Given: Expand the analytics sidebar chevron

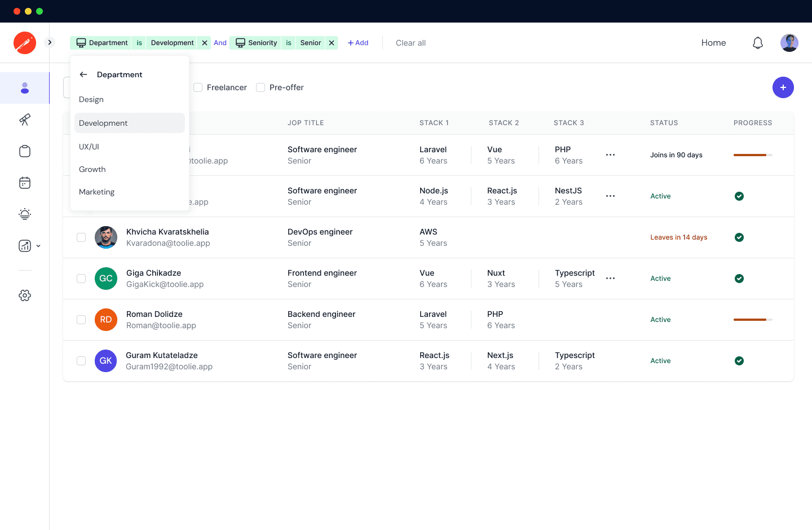Looking at the screenshot, I should [x=38, y=246].
